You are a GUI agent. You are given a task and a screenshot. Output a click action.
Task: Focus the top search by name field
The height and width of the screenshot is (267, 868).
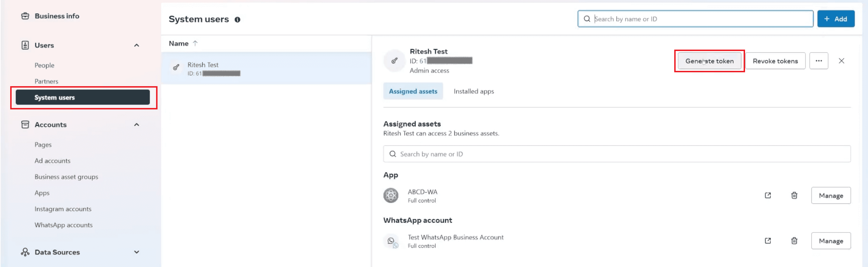(695, 19)
